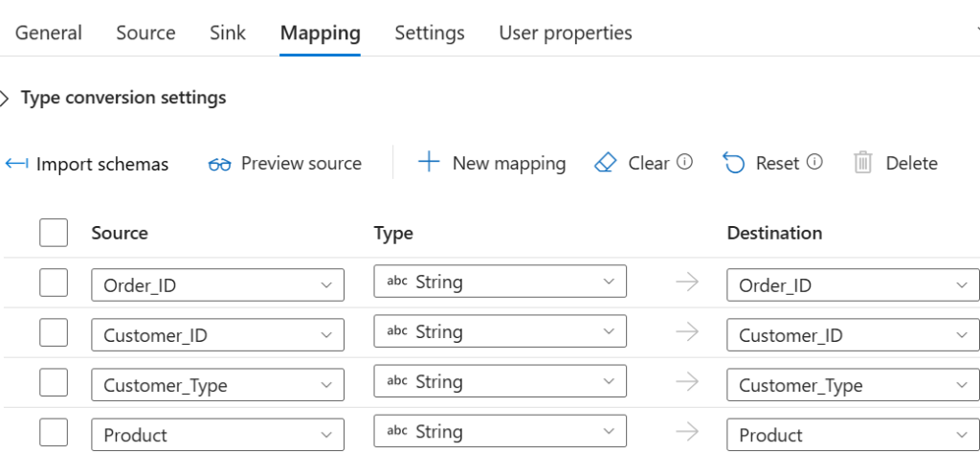The height and width of the screenshot is (453, 980).
Task: Click the Preview source glasses icon
Action: point(220,164)
